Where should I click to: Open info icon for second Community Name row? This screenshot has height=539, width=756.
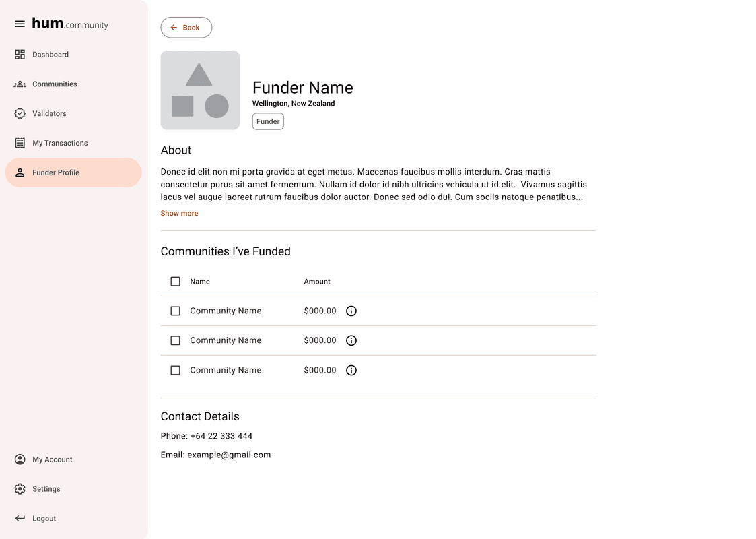[x=351, y=341]
